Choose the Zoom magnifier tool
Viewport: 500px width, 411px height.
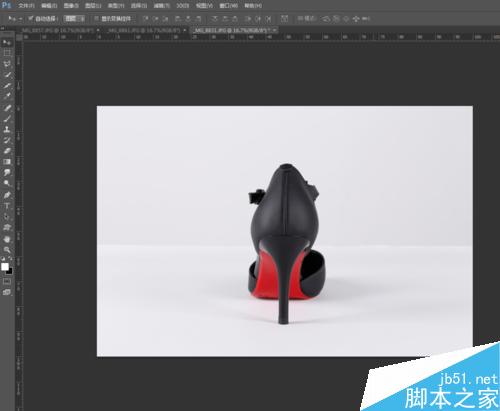[7, 250]
